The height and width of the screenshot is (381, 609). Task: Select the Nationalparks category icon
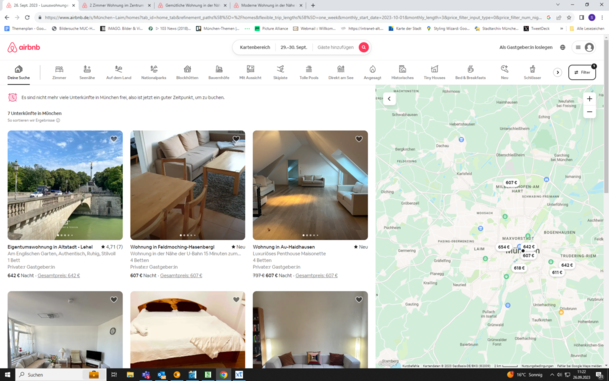click(154, 69)
